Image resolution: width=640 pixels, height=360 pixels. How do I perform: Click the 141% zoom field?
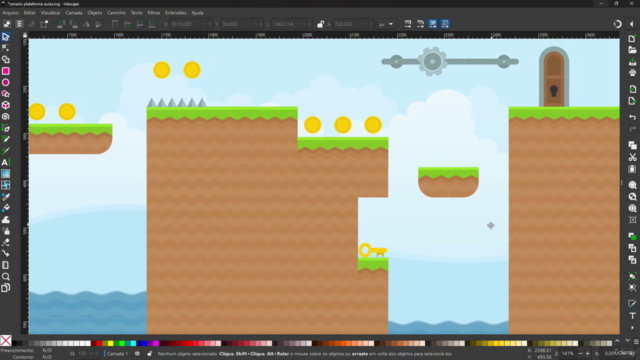point(568,353)
